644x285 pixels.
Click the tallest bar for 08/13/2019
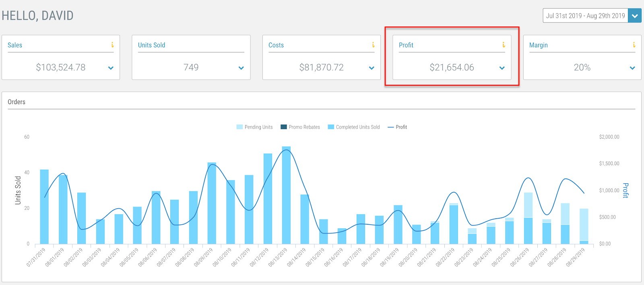286,195
